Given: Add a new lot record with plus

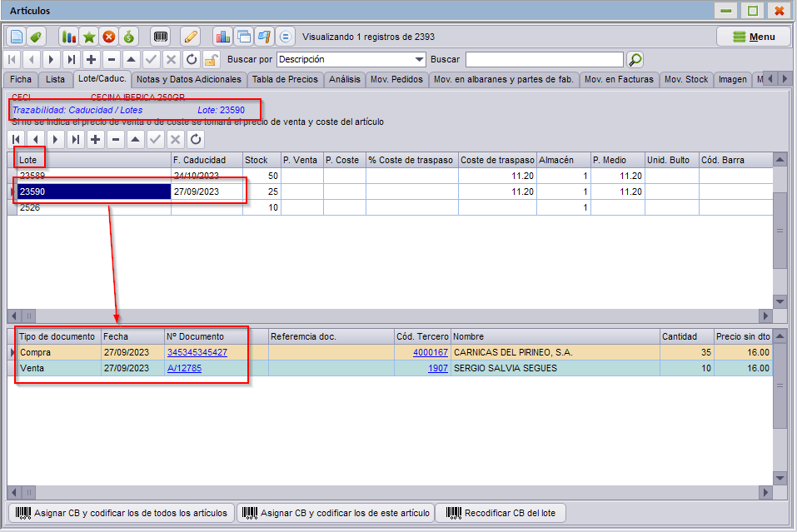Looking at the screenshot, I should pyautogui.click(x=95, y=139).
